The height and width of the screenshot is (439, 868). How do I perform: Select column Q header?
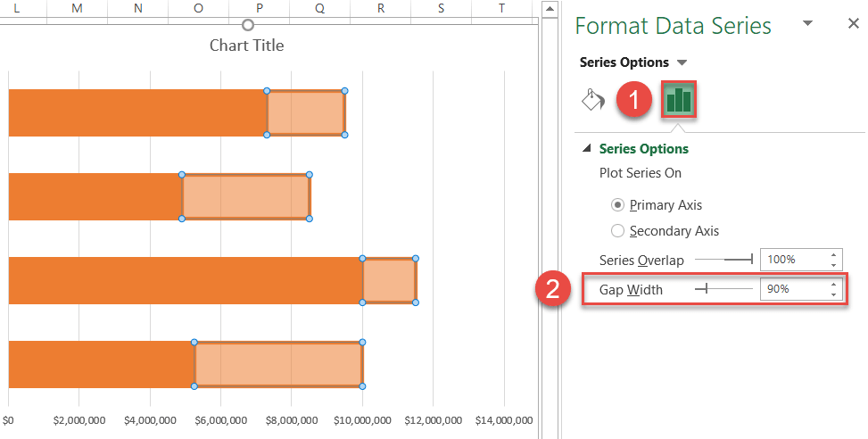(x=319, y=8)
